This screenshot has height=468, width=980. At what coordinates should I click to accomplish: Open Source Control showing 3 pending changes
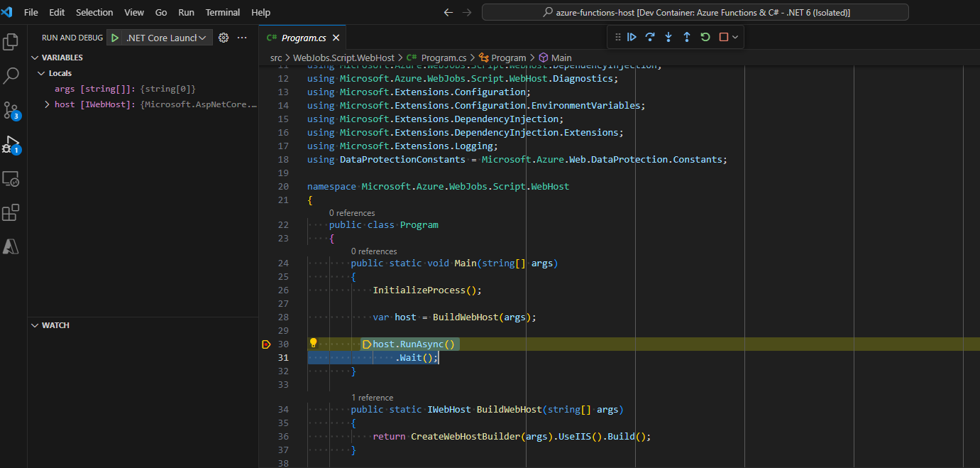pyautogui.click(x=11, y=110)
